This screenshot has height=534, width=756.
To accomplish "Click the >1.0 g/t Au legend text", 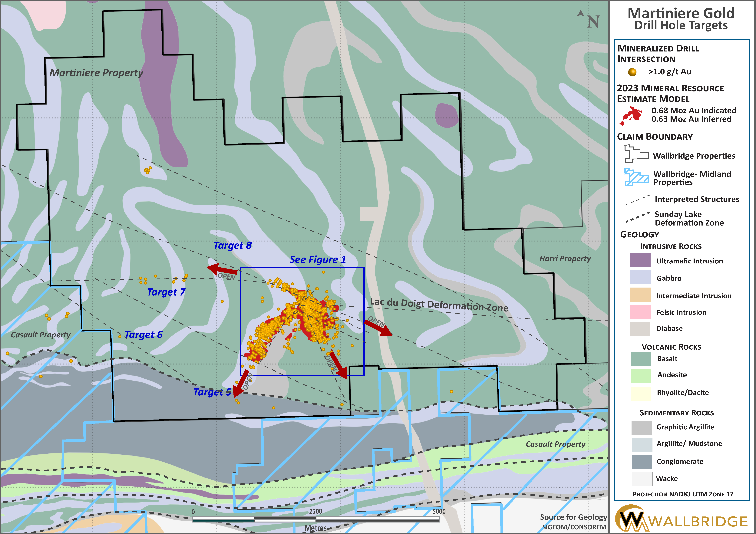I will [669, 72].
